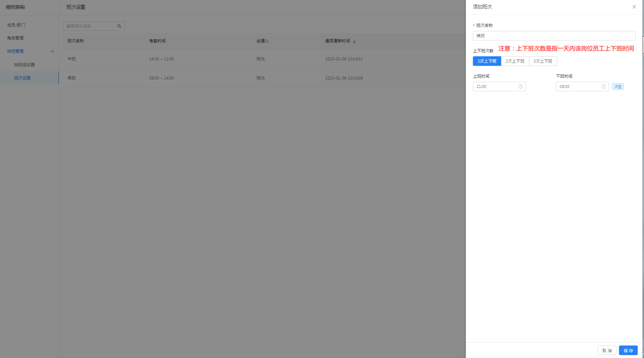Open 成员/部门 in the sidebar
644x358 pixels.
pos(16,25)
